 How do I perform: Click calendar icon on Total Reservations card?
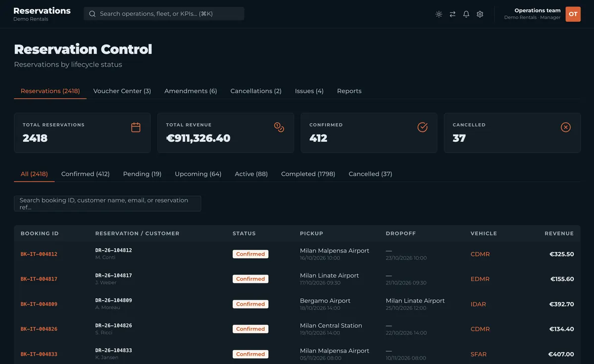(x=136, y=127)
